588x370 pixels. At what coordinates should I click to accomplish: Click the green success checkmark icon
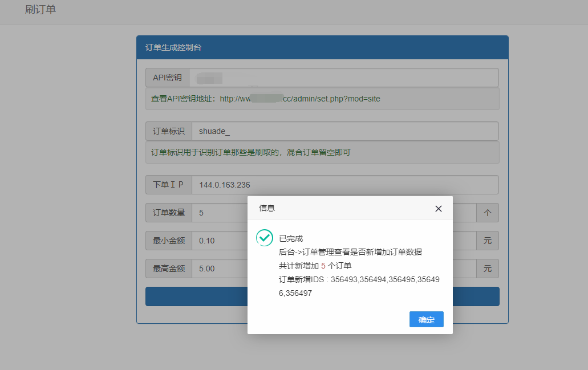[265, 238]
